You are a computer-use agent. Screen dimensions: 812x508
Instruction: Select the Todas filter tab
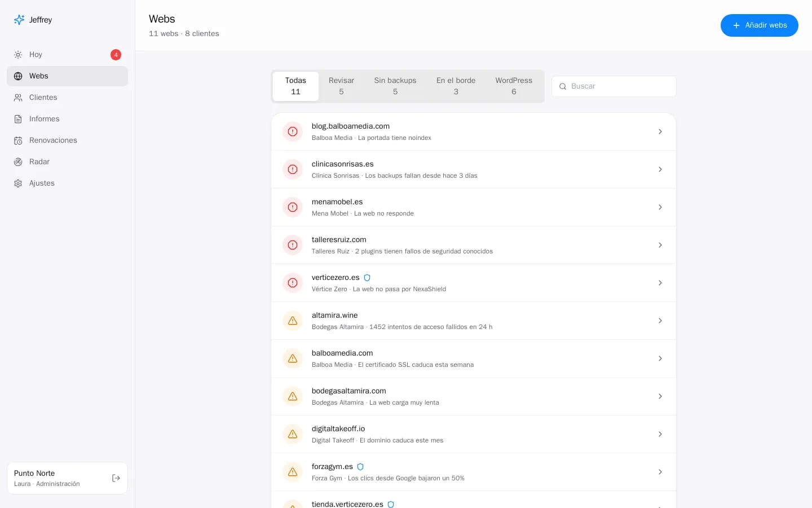[295, 86]
